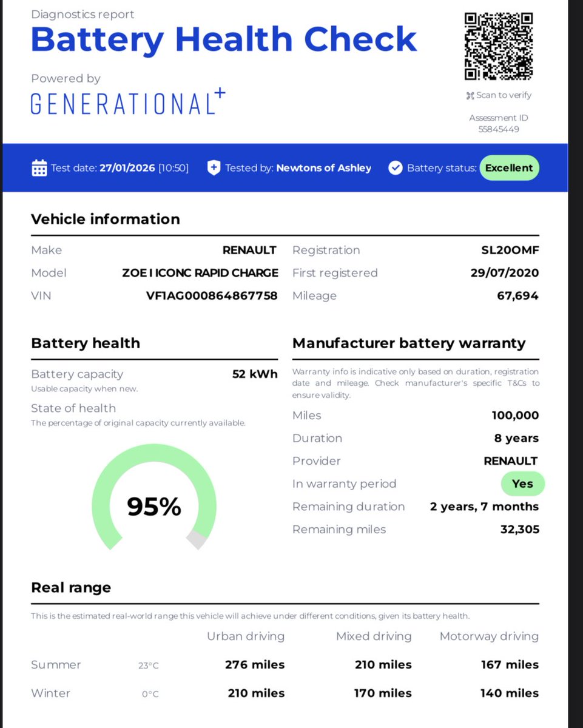The image size is (583, 728).
Task: Select model ZOE I ICONC RAPID CHARGE
Action: pos(200,273)
